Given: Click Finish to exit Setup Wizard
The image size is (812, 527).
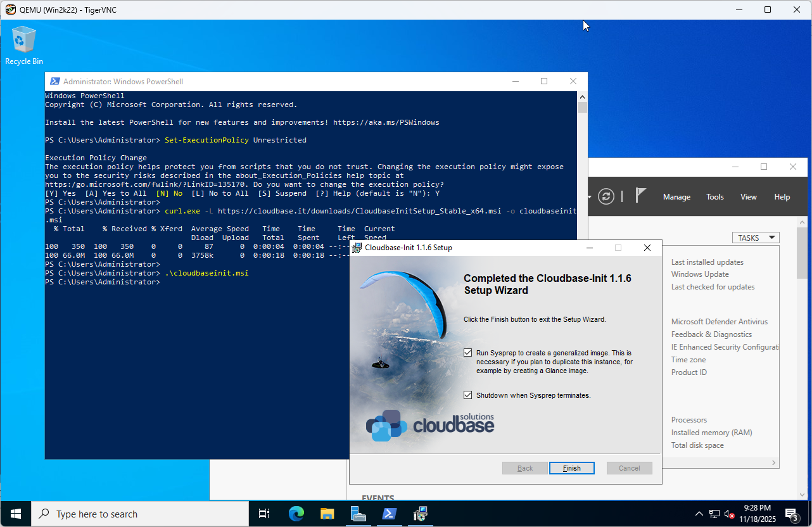Looking at the screenshot, I should point(571,468).
